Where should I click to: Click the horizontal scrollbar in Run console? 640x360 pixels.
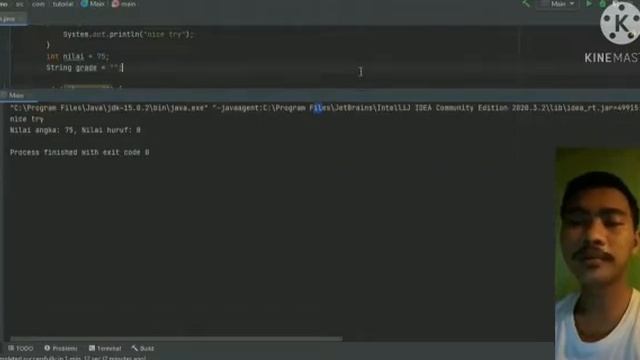(x=176, y=339)
